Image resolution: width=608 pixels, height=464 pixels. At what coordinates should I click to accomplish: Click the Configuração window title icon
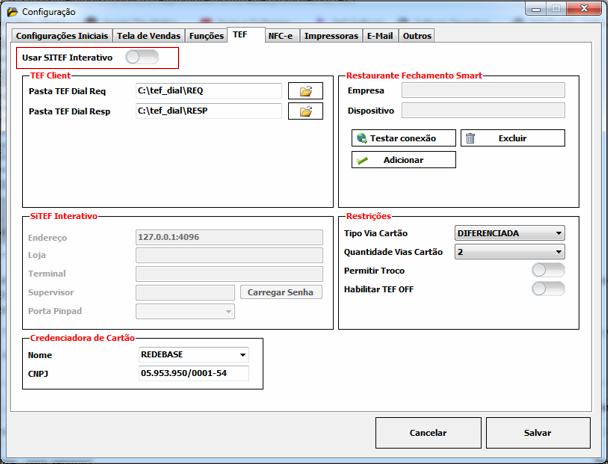[x=13, y=11]
